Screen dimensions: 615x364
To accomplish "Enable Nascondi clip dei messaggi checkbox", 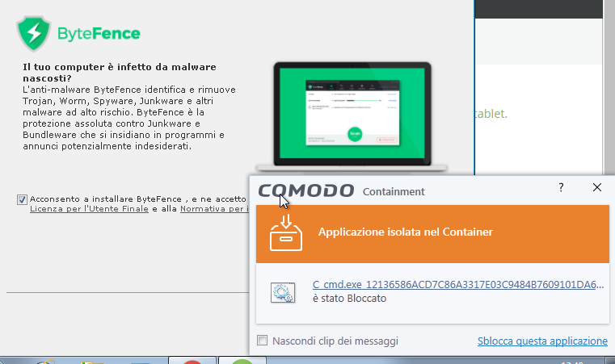I will (262, 340).
